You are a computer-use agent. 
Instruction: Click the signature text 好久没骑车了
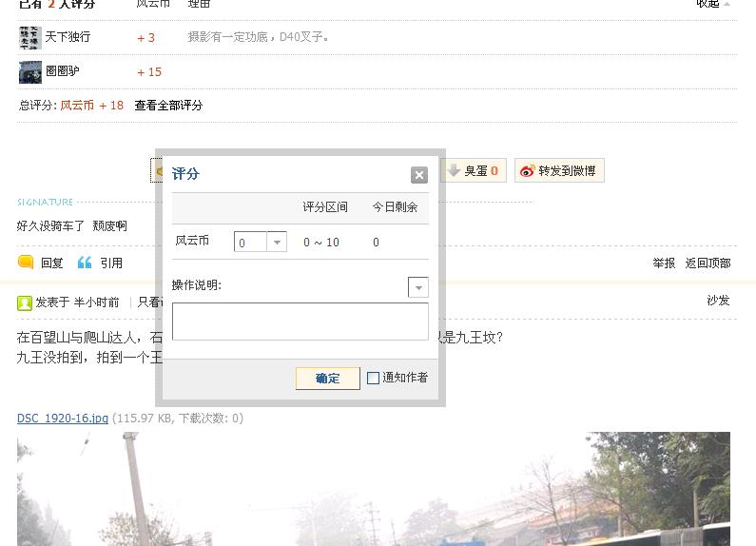pyautogui.click(x=50, y=225)
